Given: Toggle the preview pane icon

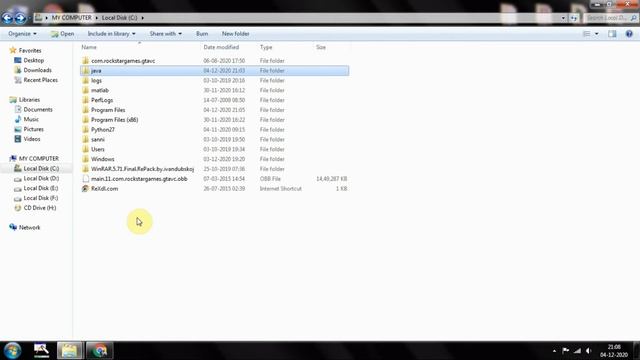Looking at the screenshot, I should pyautogui.click(x=612, y=34).
